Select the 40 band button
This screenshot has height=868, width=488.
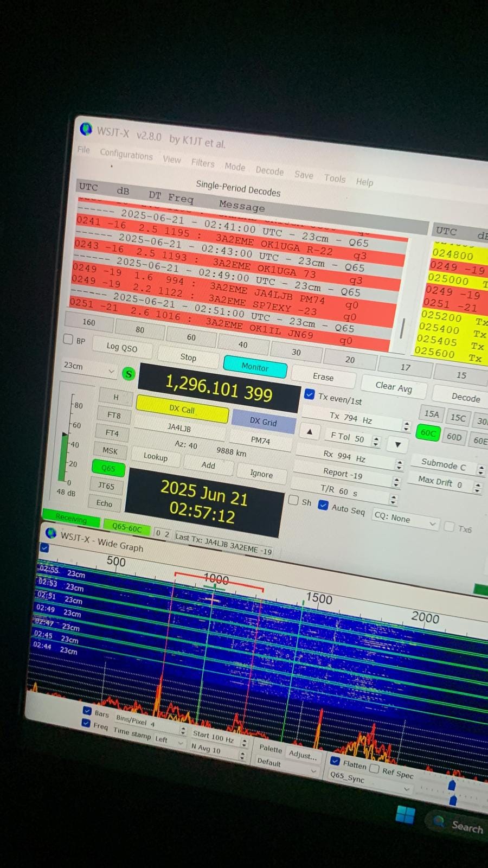coord(243,344)
